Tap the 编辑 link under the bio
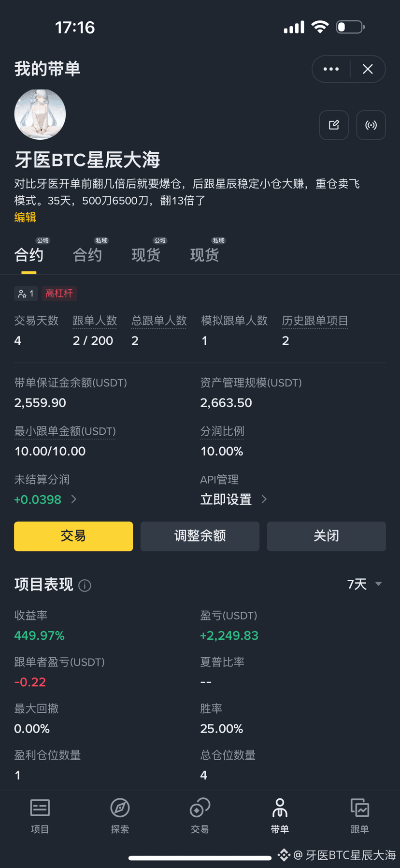Image resolution: width=400 pixels, height=868 pixels. tap(25, 218)
